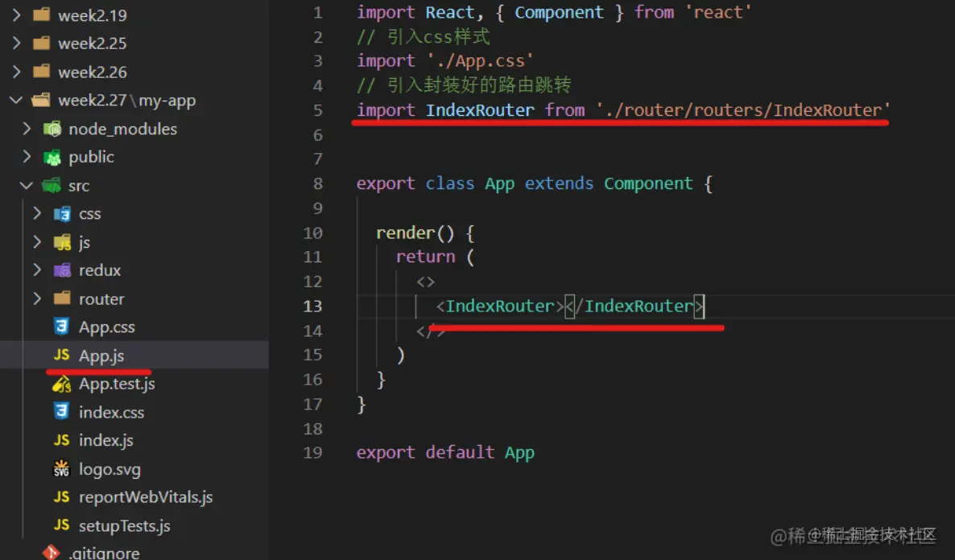Collapse the src folder chevron
Screen dimensions: 955x560
[27, 185]
